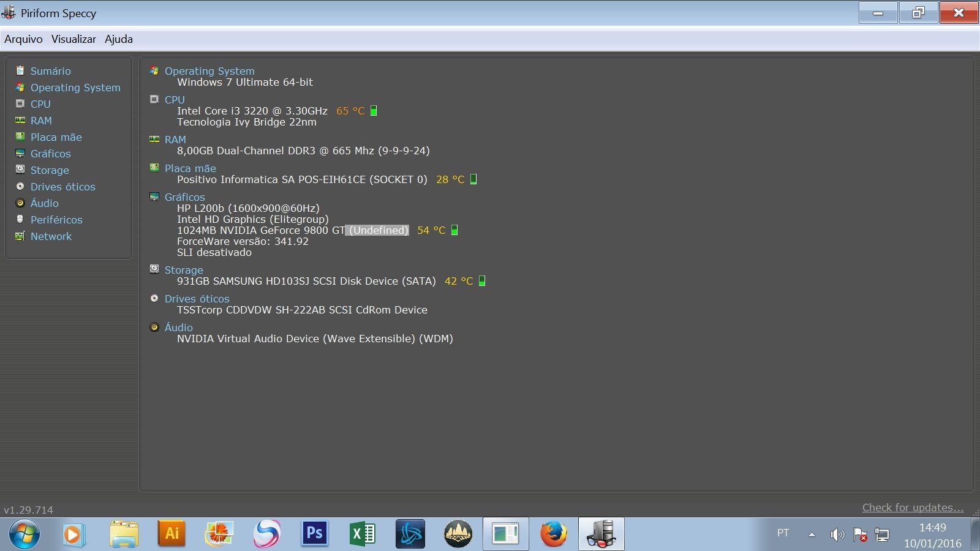980x551 pixels.
Task: Show hidden tray icons arrow
Action: coord(812,534)
